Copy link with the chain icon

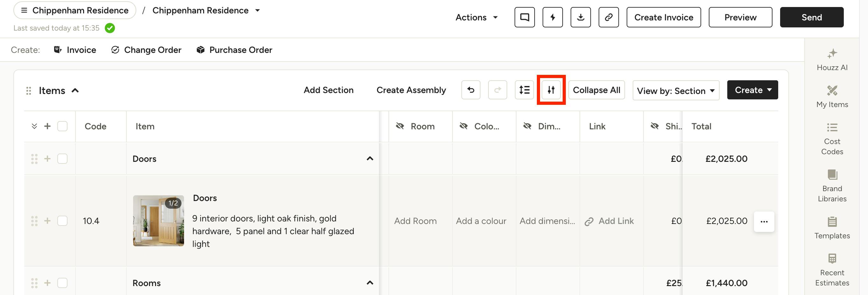608,17
